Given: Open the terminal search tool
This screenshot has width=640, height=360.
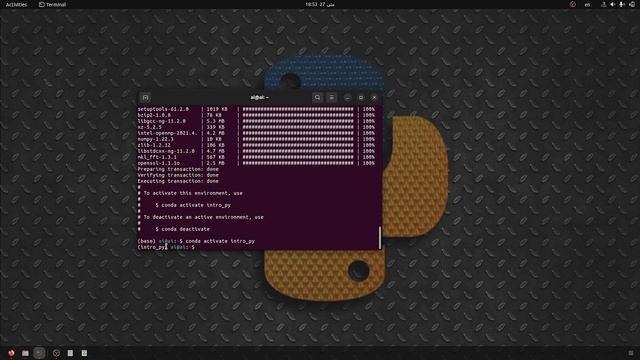Looking at the screenshot, I should pos(317,98).
